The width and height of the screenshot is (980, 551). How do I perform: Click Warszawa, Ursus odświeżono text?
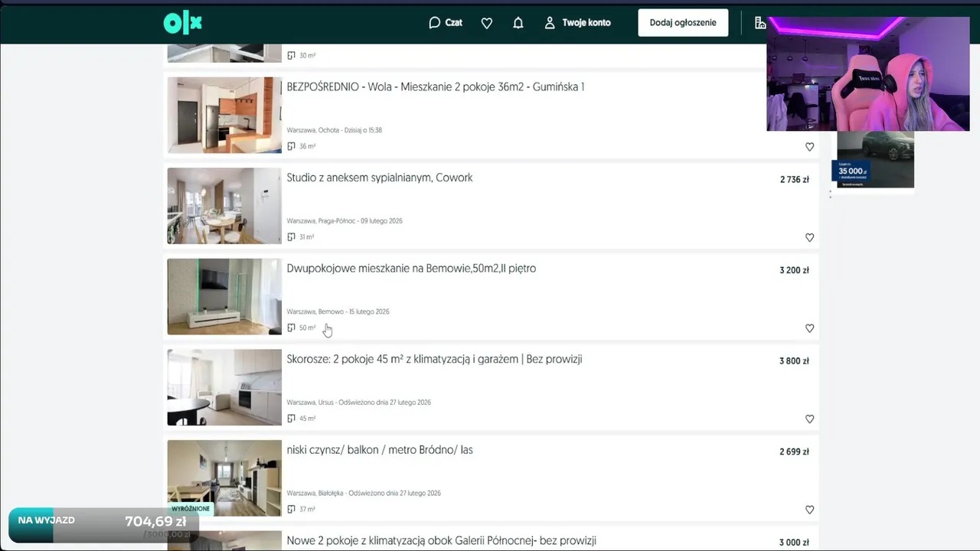coord(358,403)
